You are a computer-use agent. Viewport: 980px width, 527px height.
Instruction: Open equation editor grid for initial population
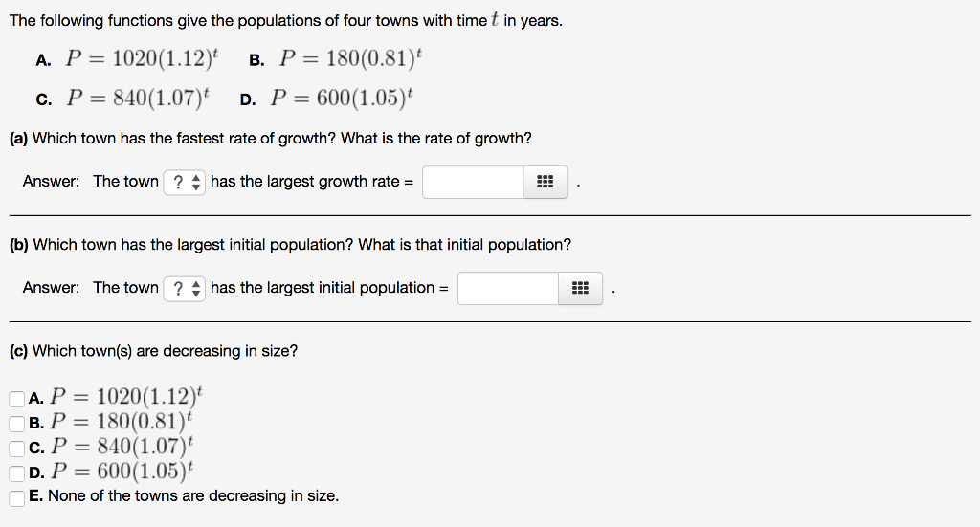coord(580,288)
